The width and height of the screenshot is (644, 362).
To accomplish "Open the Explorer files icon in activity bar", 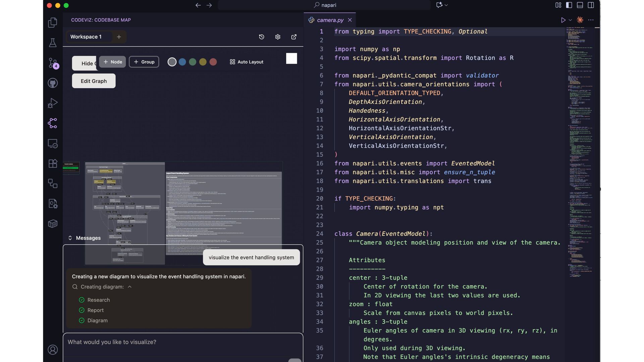I will [53, 23].
